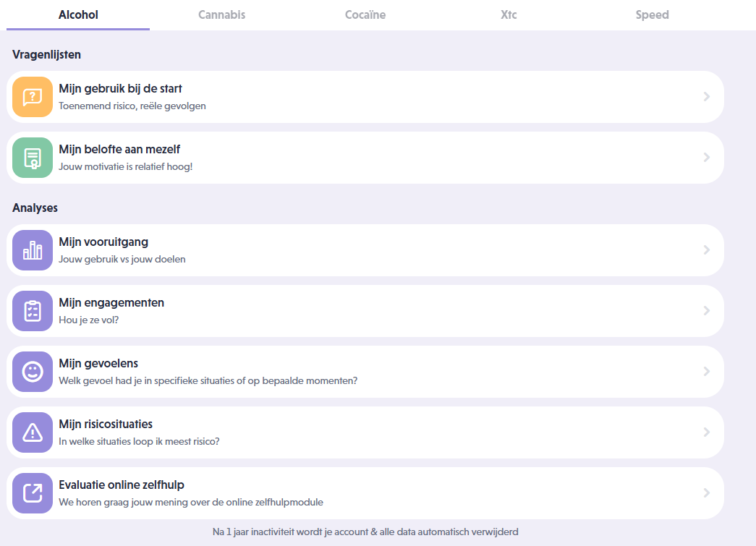Open Evaluatie online zelfhulp title
The image size is (756, 546).
126,485
